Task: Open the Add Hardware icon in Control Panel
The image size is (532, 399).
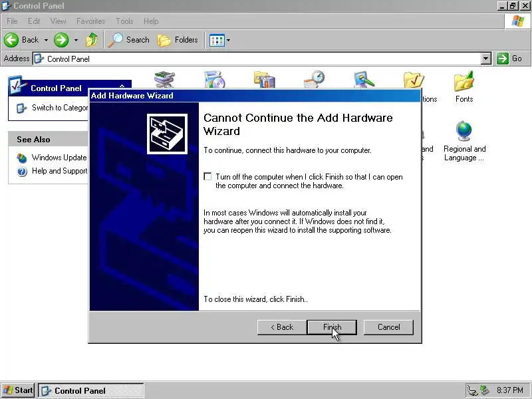Action: tap(164, 80)
